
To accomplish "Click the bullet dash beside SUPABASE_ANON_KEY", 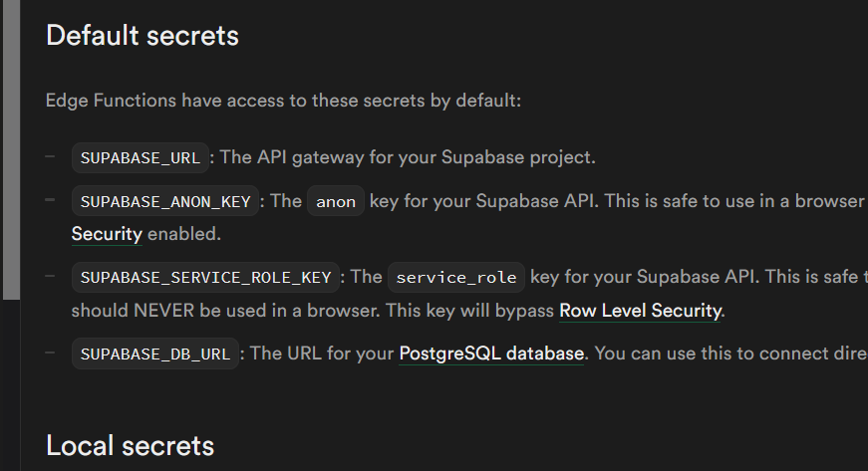I will point(50,200).
